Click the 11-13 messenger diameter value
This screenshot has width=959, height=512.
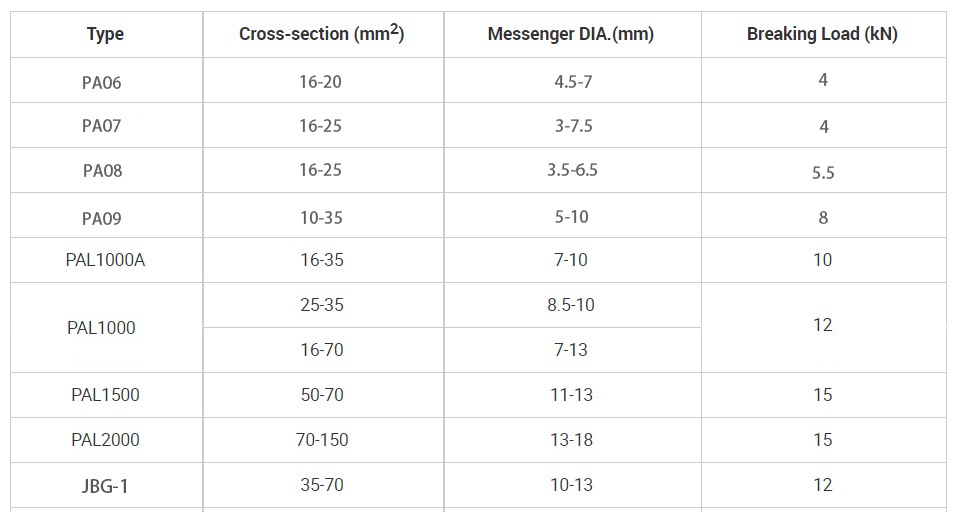(572, 395)
